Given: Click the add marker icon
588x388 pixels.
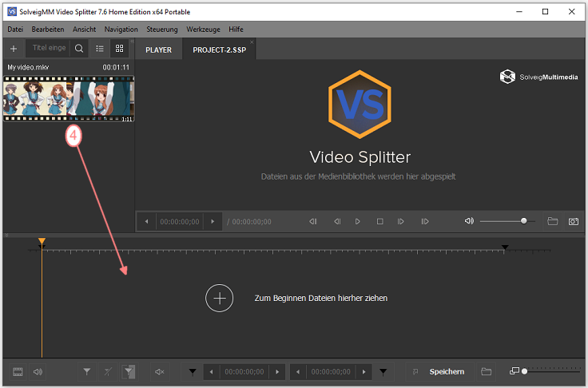Looking at the screenshot, I should tap(86, 371).
